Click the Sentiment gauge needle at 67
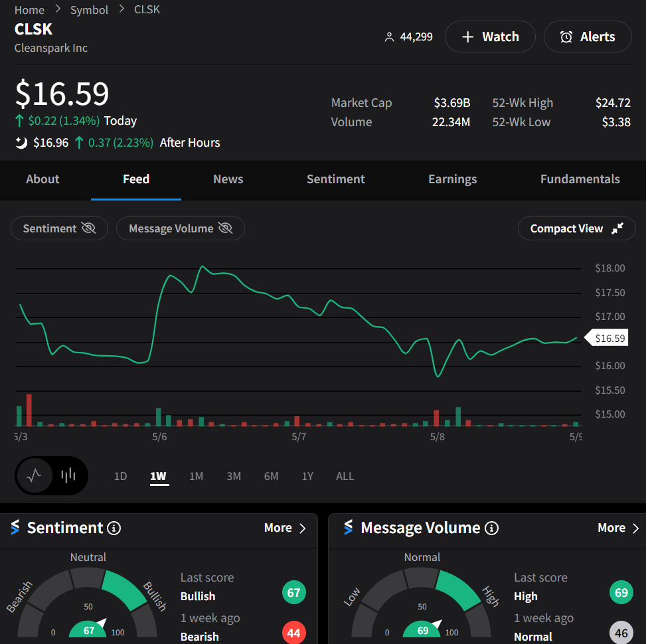646x644 pixels. [x=102, y=621]
